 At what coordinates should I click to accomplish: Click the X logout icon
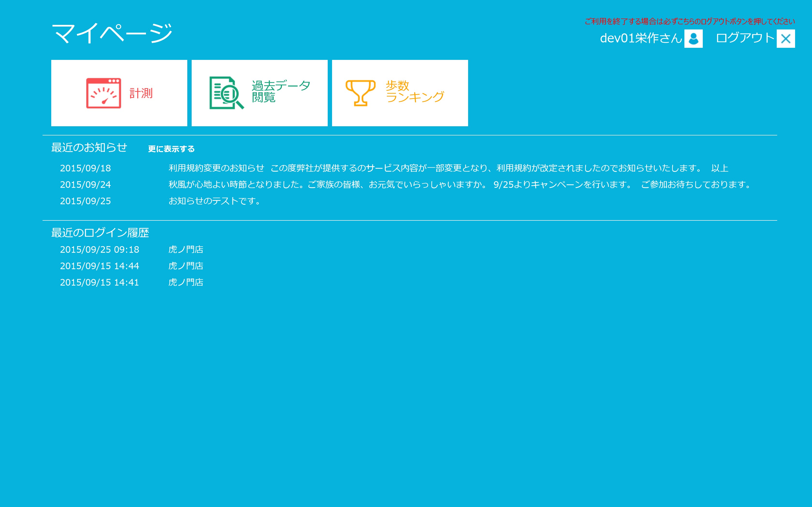click(x=785, y=39)
